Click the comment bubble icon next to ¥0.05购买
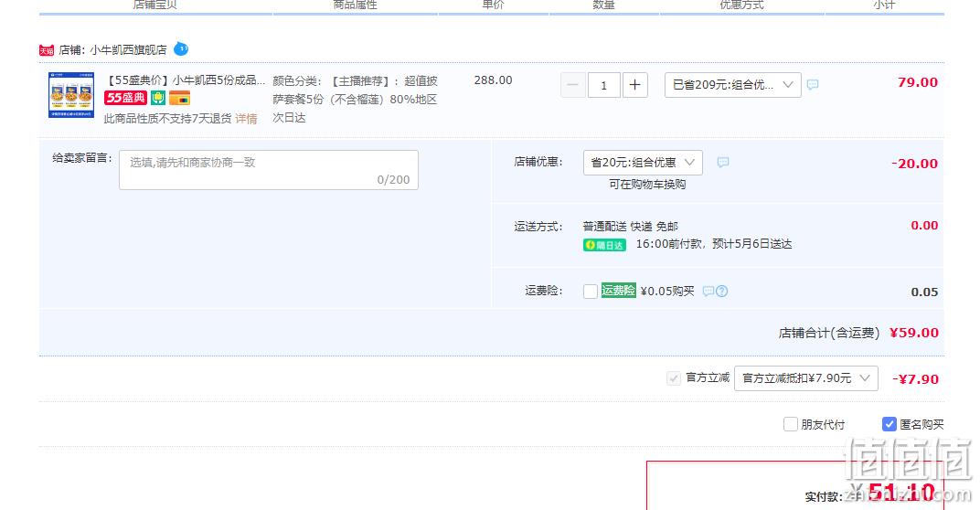This screenshot has height=510, width=980. [x=708, y=292]
